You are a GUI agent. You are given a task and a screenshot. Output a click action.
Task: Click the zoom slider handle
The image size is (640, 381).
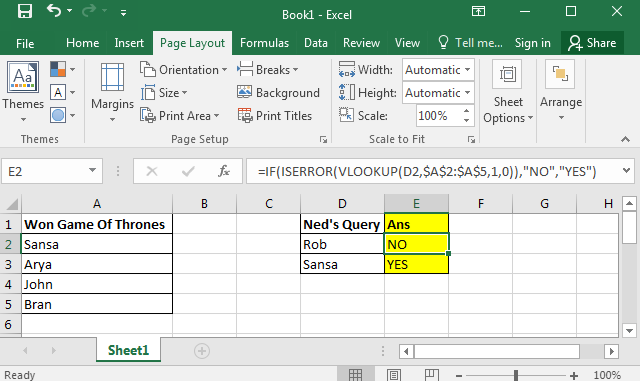pyautogui.click(x=516, y=375)
